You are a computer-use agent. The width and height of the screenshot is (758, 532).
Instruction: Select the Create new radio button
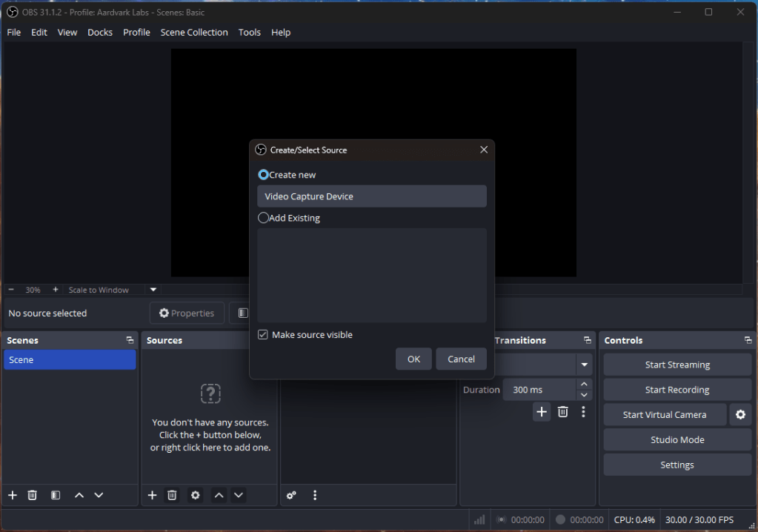263,175
